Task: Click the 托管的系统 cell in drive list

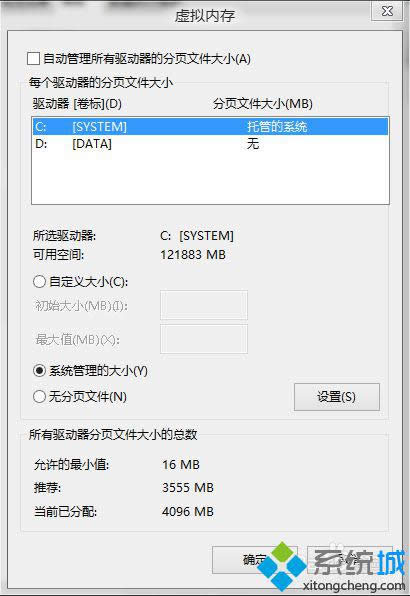Action: pyautogui.click(x=277, y=127)
